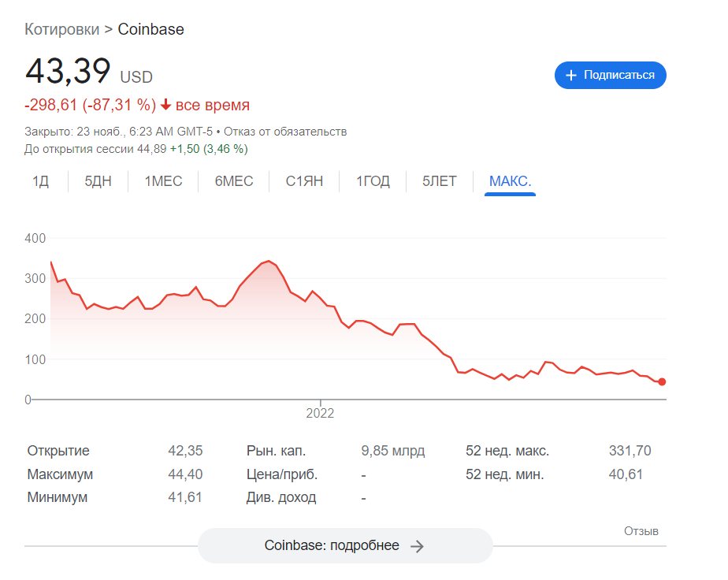728x580 pixels.
Task: Switch to the С1ЯН year-to-date tab
Action: click(305, 181)
